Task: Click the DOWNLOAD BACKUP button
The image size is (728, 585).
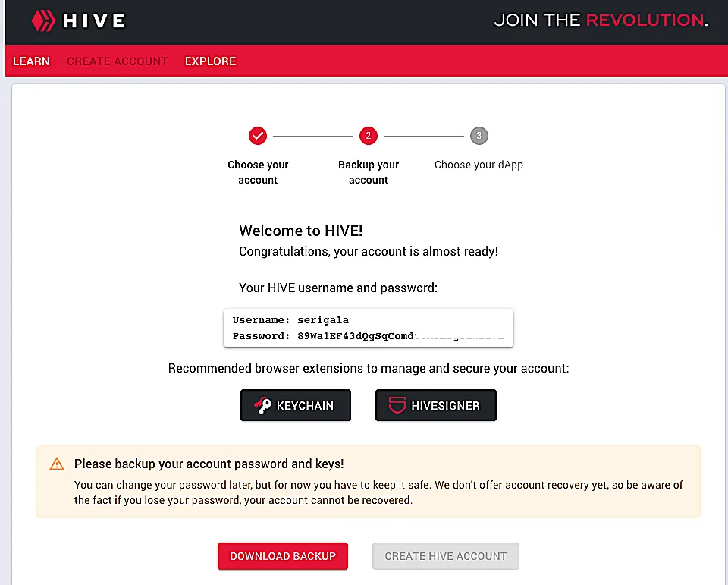Action: point(283,556)
